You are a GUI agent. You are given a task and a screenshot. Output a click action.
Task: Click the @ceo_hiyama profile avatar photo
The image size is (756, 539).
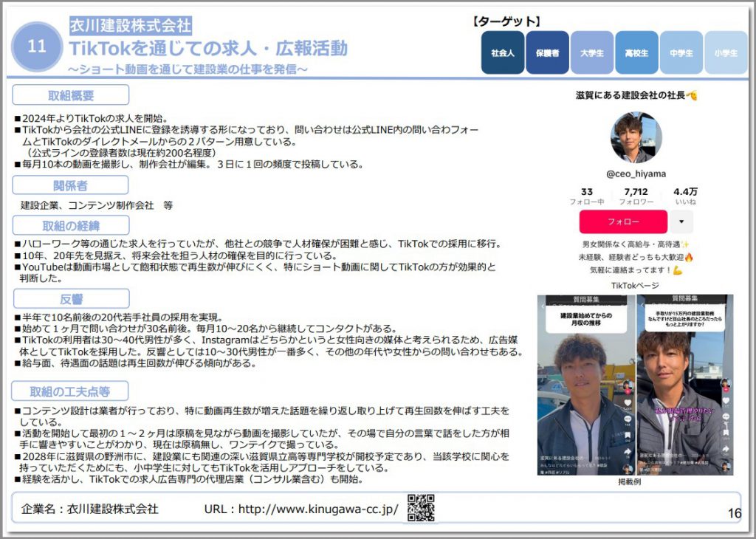point(636,138)
